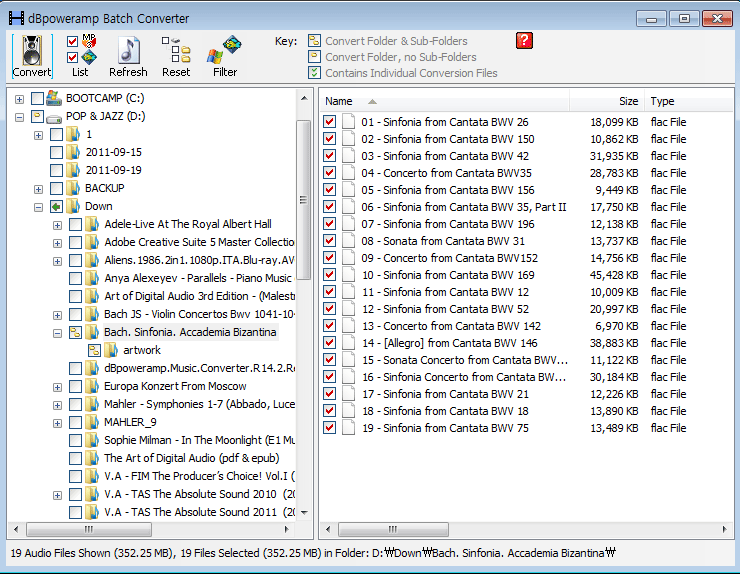
Task: Click the file list horizontal scrollbar thumb
Action: pyautogui.click(x=393, y=529)
